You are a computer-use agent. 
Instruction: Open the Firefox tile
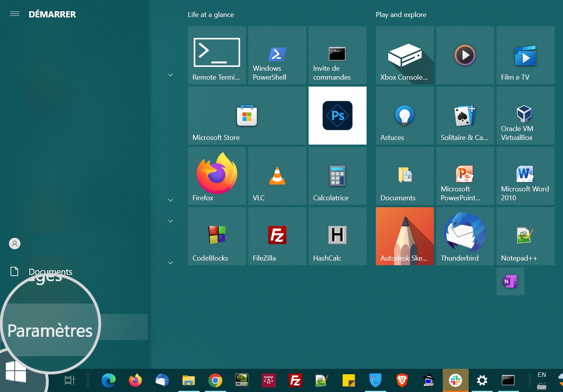pos(217,176)
